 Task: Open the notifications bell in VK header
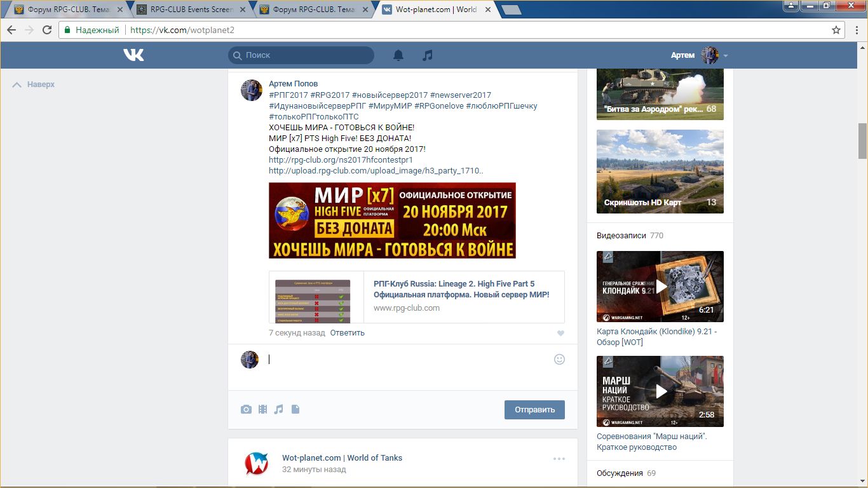click(x=398, y=55)
